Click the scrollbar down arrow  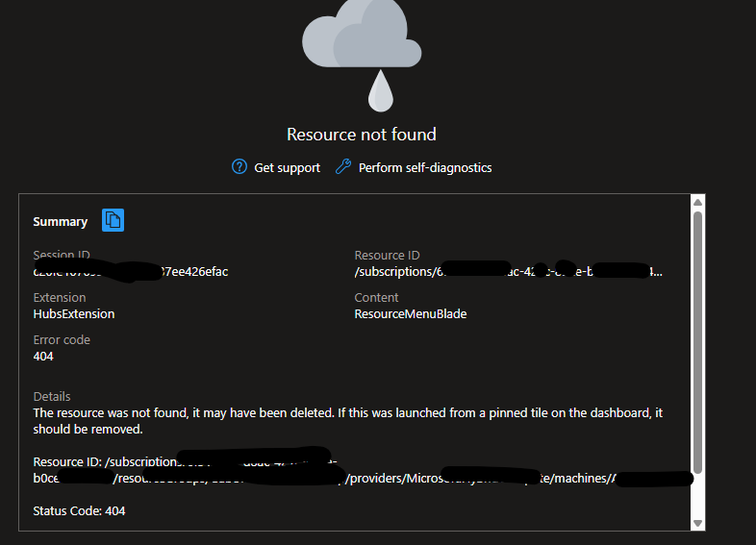tap(697, 523)
